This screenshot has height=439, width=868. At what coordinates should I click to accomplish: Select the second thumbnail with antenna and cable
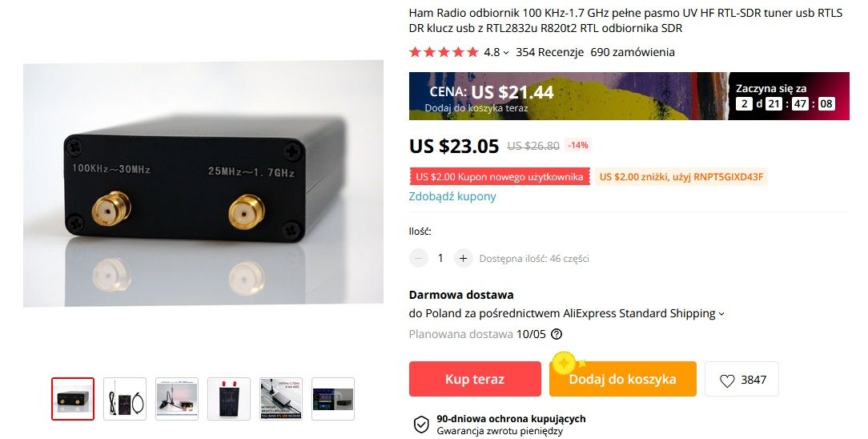coord(125,399)
